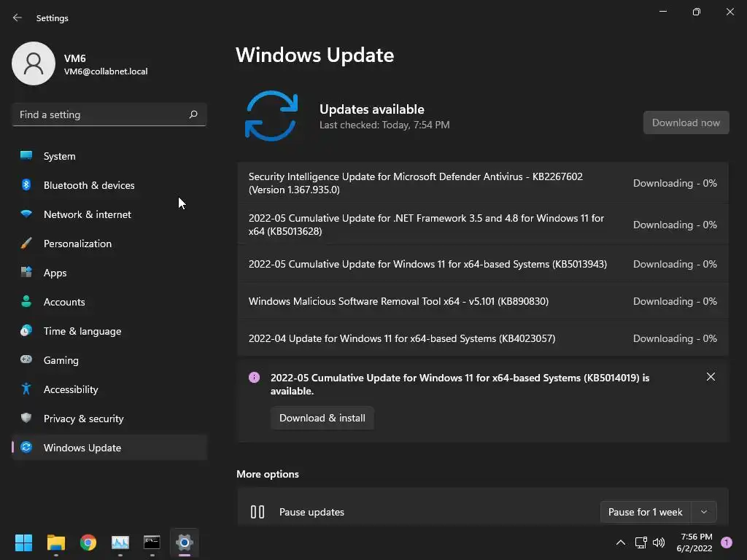Screen dimensions: 747x560
Task: Click the back arrow in Settings
Action: [x=18, y=17]
